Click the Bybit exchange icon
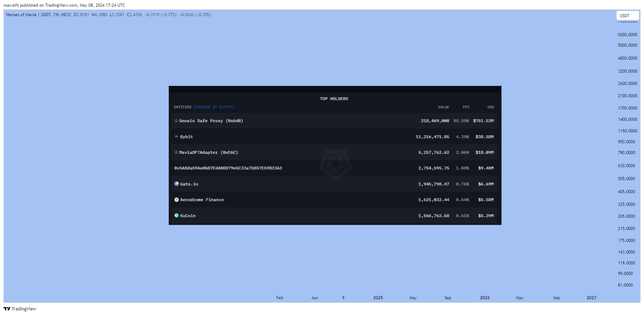This screenshot has height=315, width=644. coord(177,137)
